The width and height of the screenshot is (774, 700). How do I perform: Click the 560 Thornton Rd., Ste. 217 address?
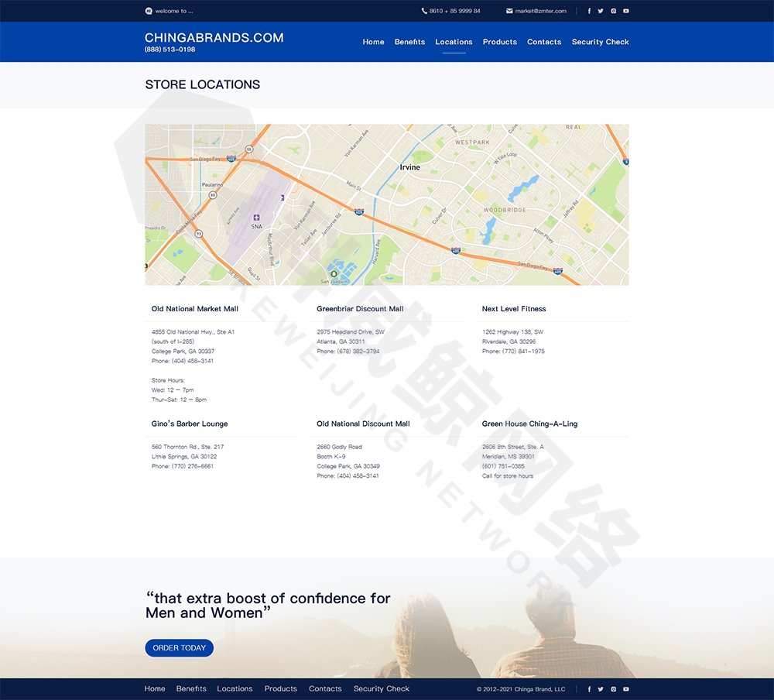187,447
